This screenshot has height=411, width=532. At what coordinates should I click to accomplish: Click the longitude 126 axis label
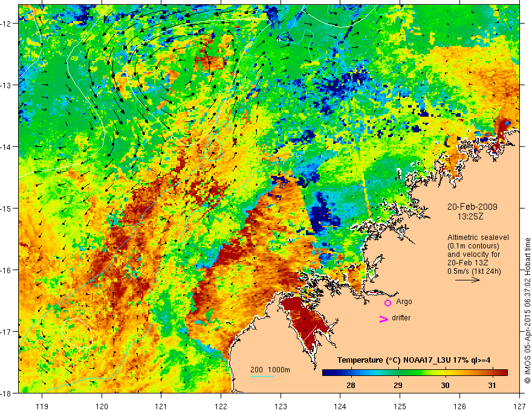[459, 406]
